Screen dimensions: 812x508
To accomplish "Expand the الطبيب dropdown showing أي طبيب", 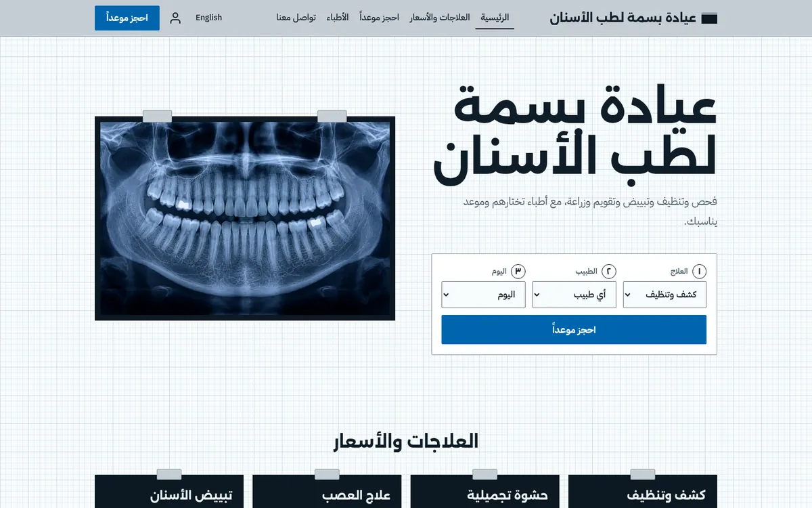I will 574,295.
